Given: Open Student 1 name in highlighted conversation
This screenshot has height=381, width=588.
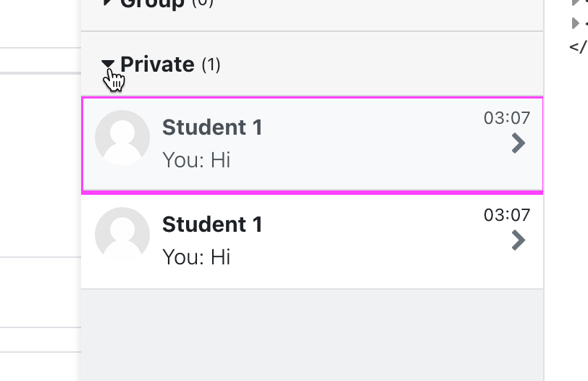Looking at the screenshot, I should [212, 127].
